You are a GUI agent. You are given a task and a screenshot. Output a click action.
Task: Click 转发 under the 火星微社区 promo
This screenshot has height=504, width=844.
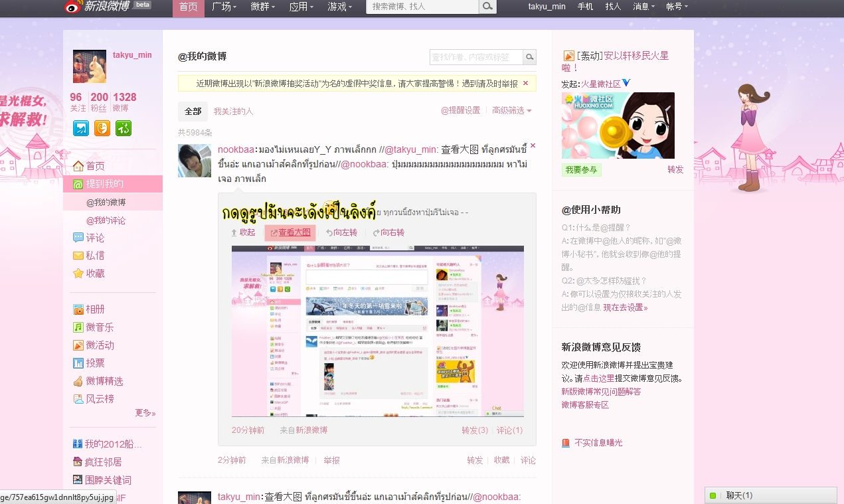point(675,170)
